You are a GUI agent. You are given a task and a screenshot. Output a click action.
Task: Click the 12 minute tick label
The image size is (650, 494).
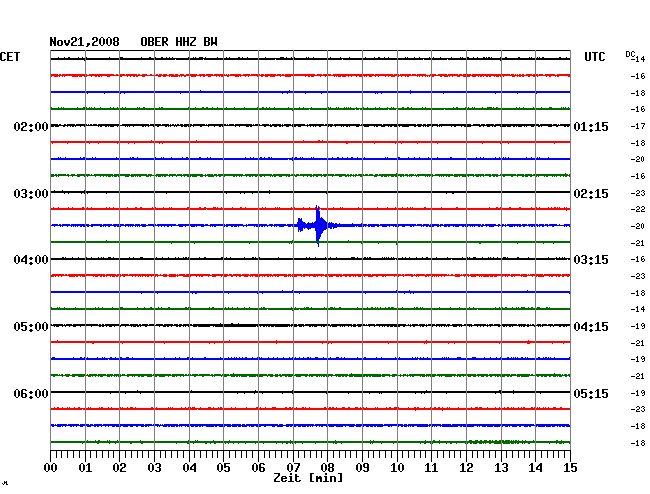click(466, 468)
